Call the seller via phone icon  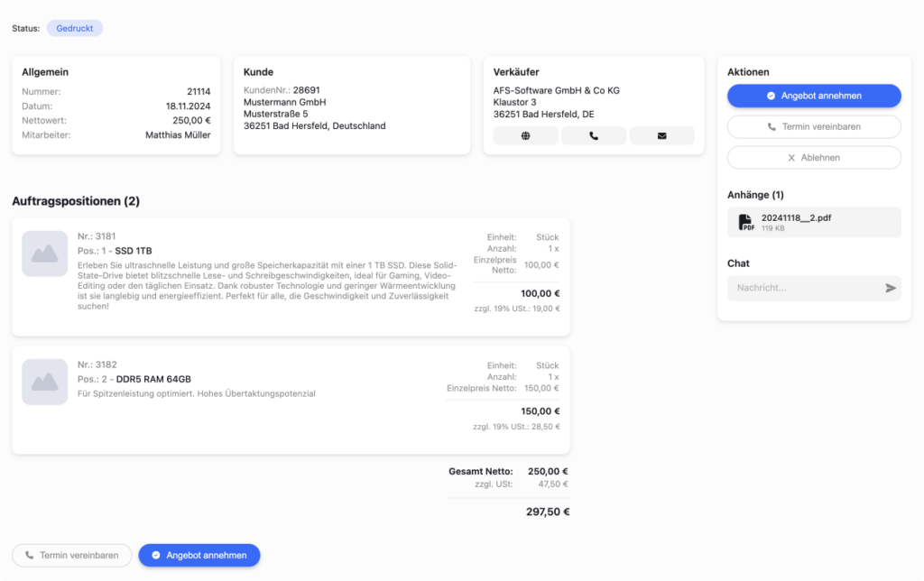594,136
